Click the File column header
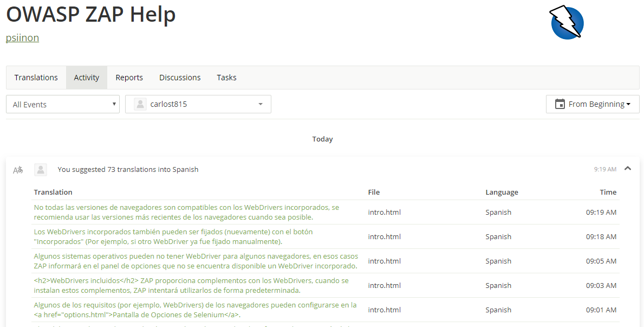The height and width of the screenshot is (327, 644). pos(374,192)
